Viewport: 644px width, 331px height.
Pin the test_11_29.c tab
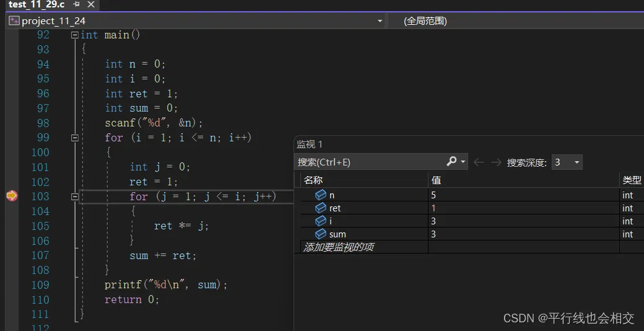(76, 4)
